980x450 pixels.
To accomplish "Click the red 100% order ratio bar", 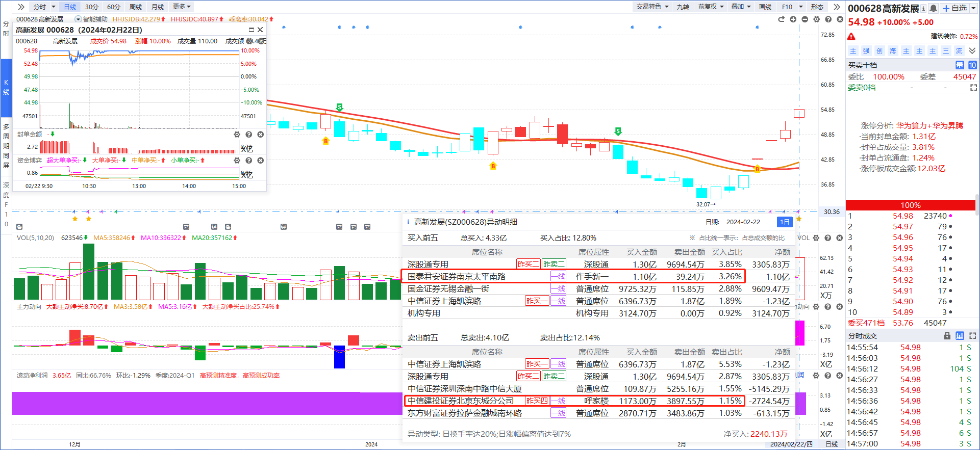I will tap(910, 205).
